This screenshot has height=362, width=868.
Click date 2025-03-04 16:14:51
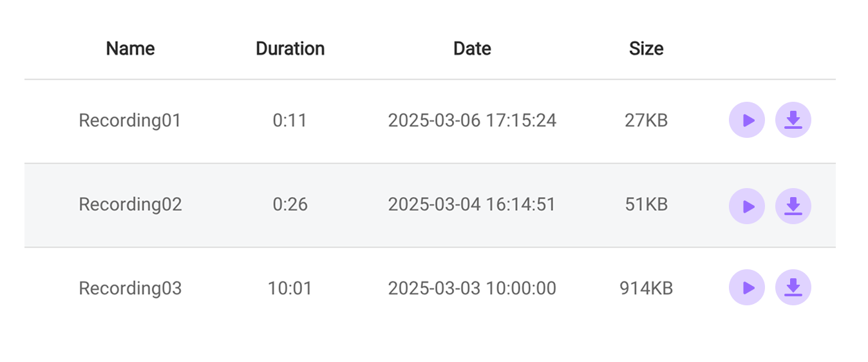(x=472, y=204)
